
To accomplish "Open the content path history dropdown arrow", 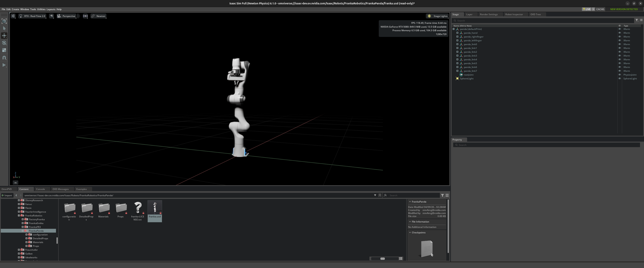I will pyautogui.click(x=375, y=195).
